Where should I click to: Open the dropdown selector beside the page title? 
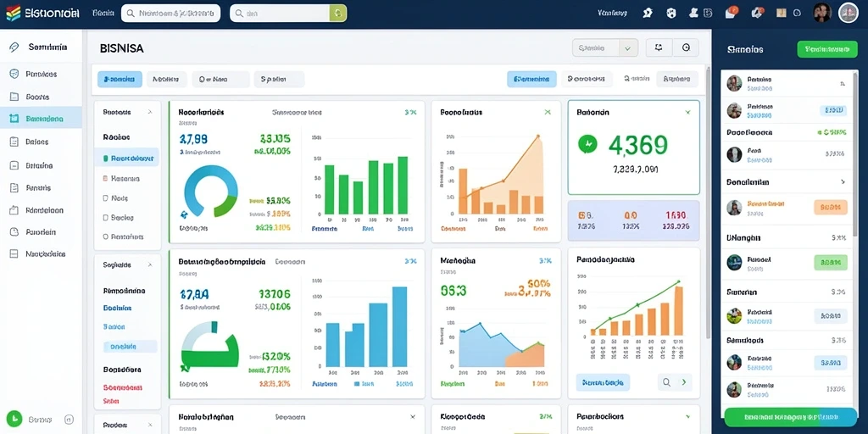point(605,48)
